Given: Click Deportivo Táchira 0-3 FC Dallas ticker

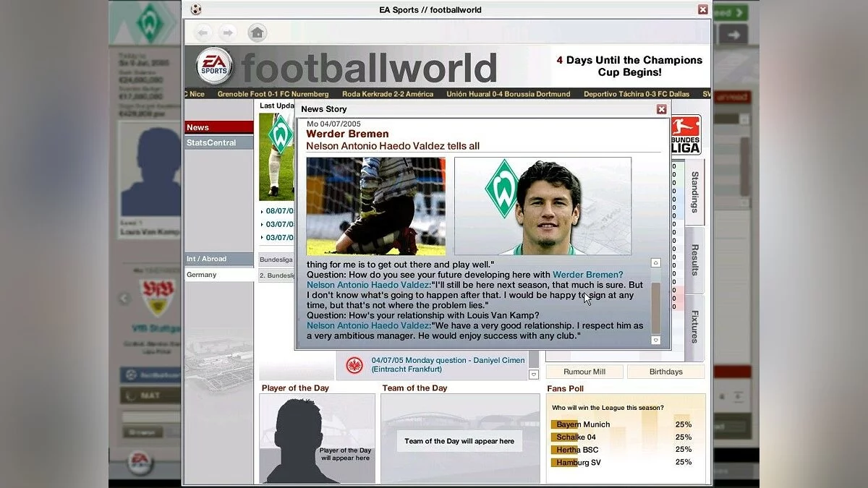Looking at the screenshot, I should (x=637, y=94).
